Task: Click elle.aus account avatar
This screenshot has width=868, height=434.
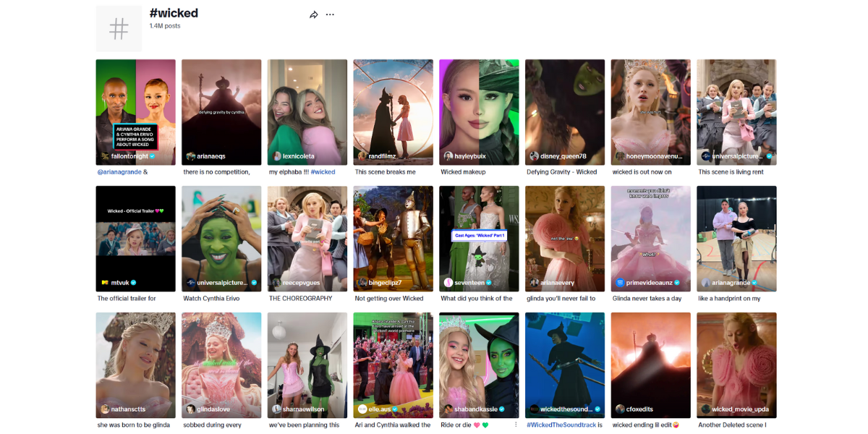Action: point(362,409)
